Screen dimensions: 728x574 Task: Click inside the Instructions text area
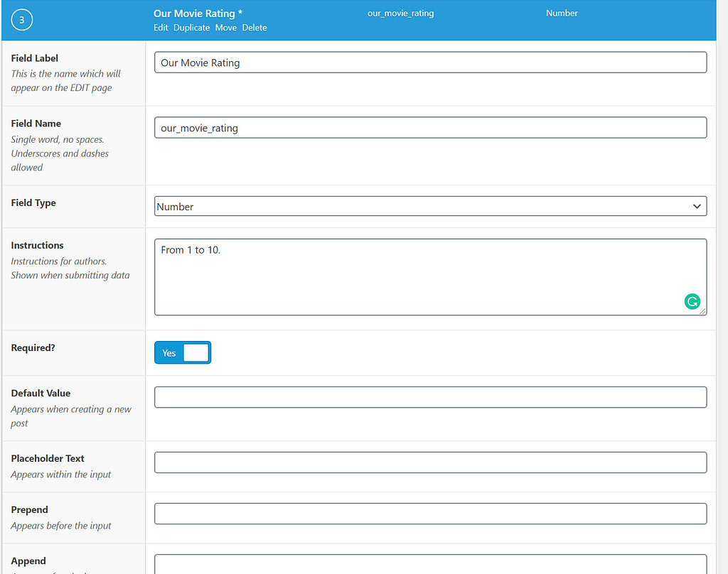430,276
